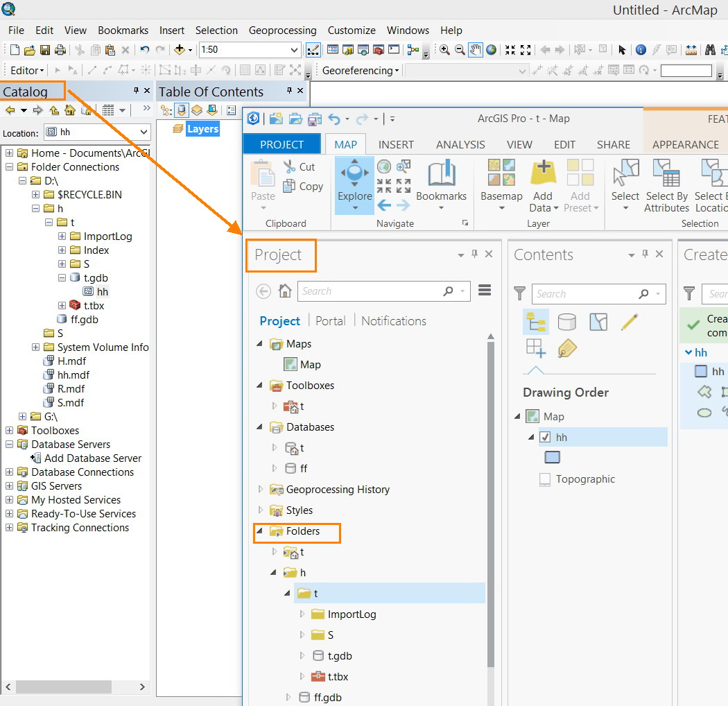728x706 pixels.
Task: Expand Toolboxes node in Catalog tree
Action: [9, 431]
